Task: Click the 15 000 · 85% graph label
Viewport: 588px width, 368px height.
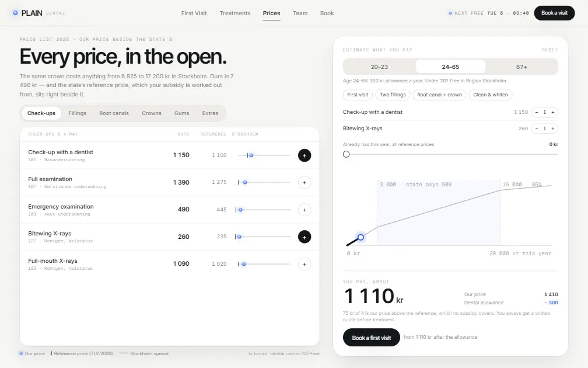Action: (x=522, y=185)
